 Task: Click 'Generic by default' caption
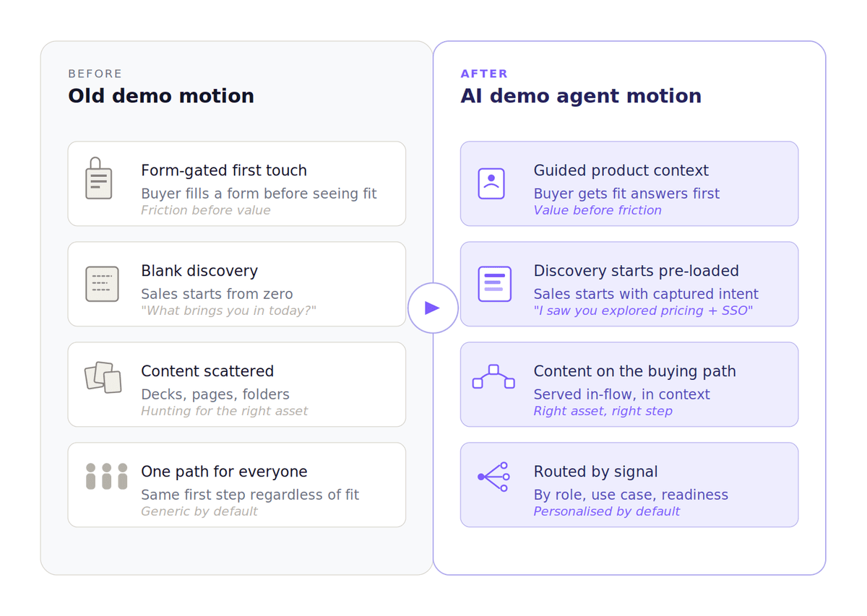[x=199, y=511]
